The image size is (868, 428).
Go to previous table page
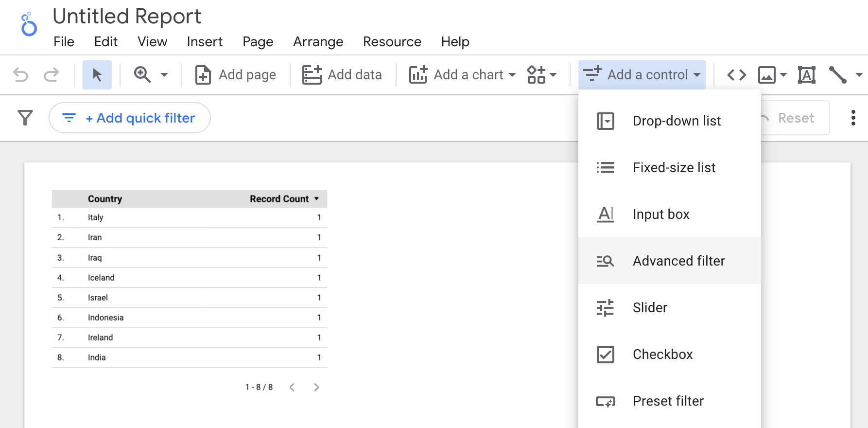pyautogui.click(x=292, y=387)
